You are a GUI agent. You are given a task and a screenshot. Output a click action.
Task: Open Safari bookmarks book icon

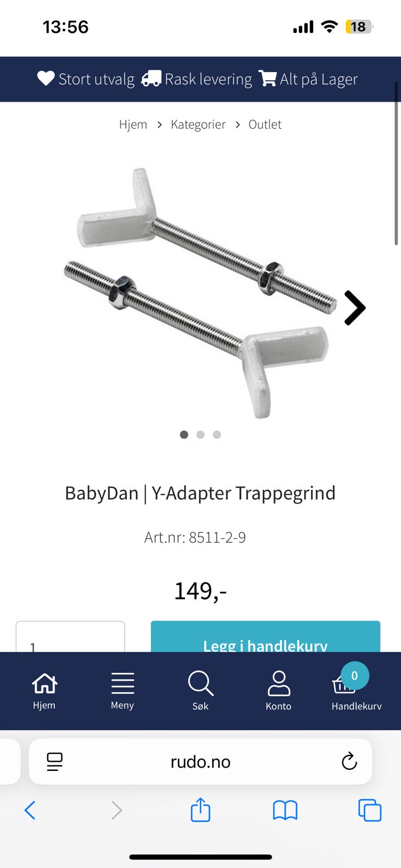[x=285, y=810]
